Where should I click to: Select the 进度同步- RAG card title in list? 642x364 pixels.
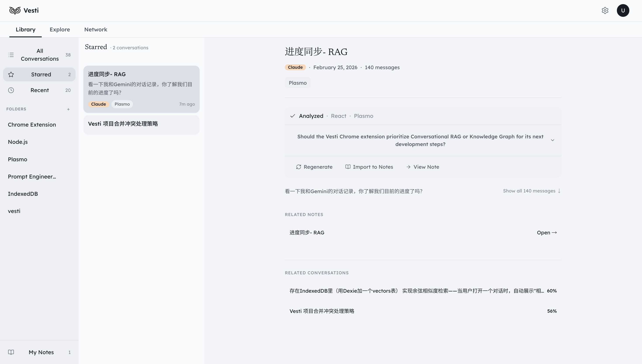[107, 74]
